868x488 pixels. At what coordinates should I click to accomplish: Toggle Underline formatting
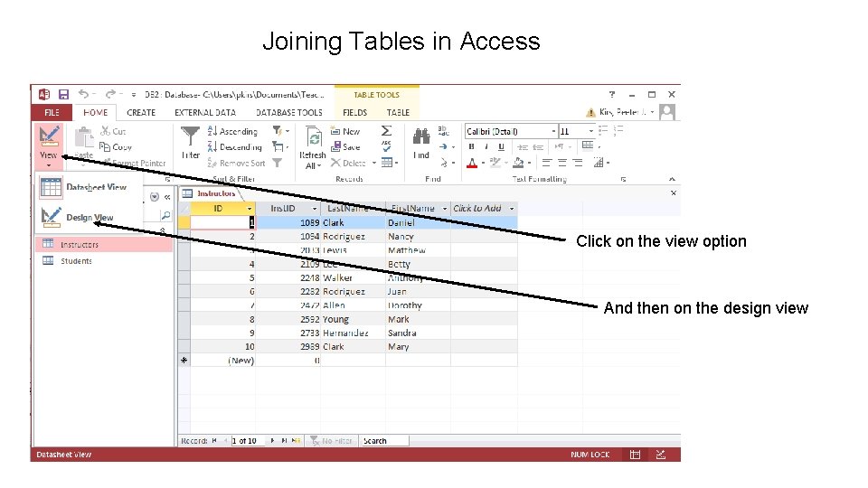click(501, 146)
